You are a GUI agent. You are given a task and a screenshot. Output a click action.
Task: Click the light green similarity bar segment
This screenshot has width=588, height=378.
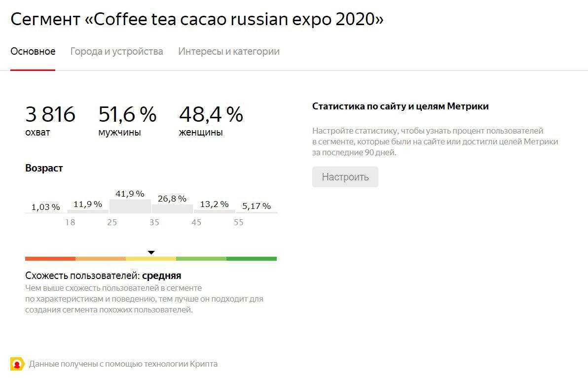tap(201, 259)
